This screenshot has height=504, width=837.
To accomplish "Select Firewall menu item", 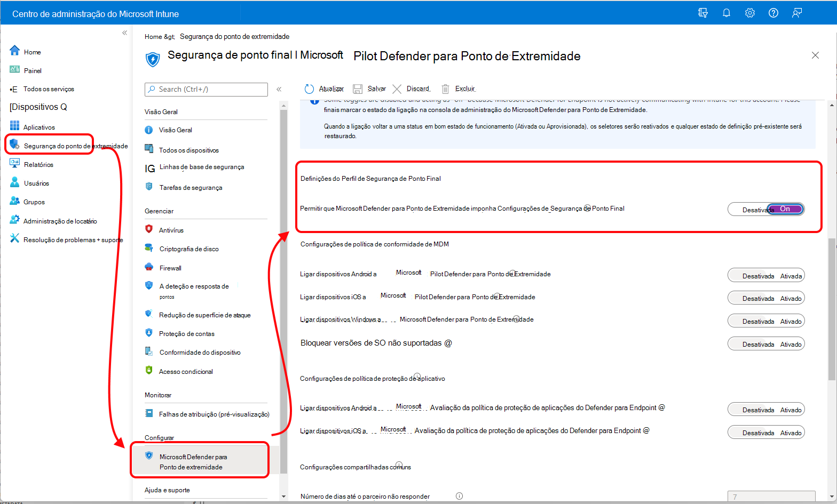I will [170, 268].
